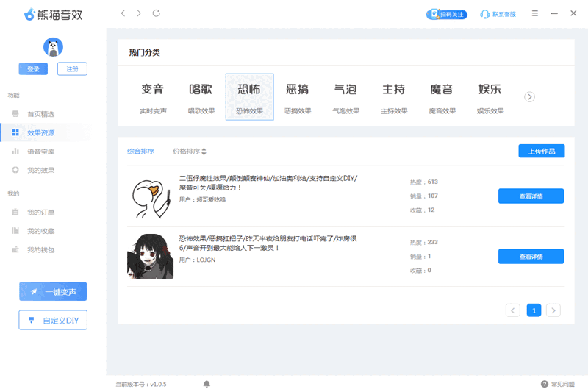The image size is (588, 392).
Task: Click the back navigation arrow
Action: click(123, 13)
